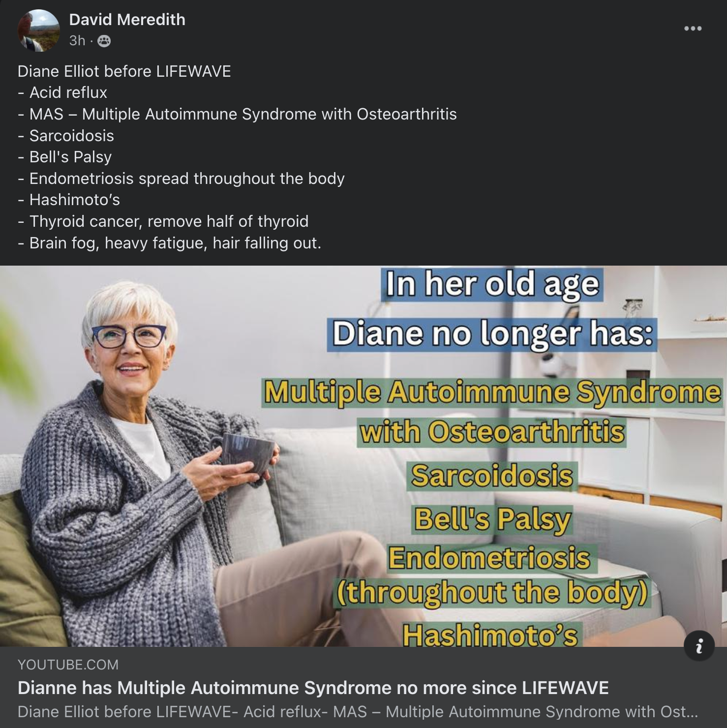The width and height of the screenshot is (727, 728).
Task: Click 'Hashimoto's' yellow text on the thumbnail
Action: [x=490, y=635]
